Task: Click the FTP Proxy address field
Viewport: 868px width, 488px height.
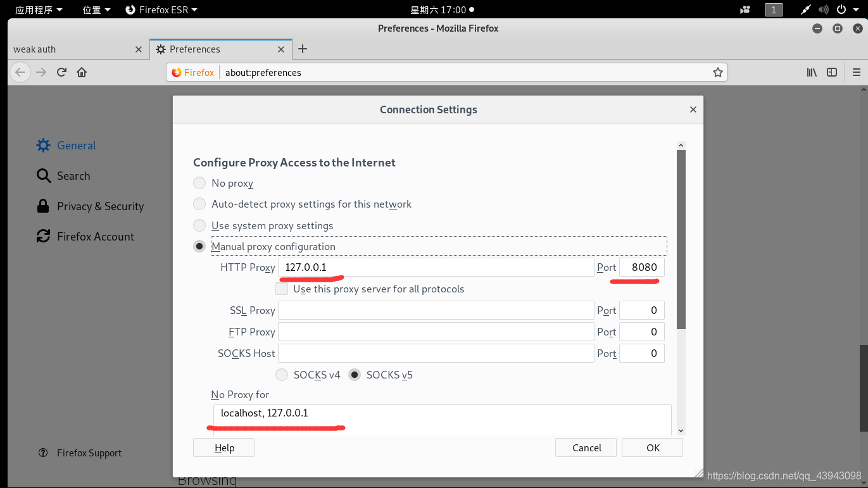Action: click(x=436, y=332)
